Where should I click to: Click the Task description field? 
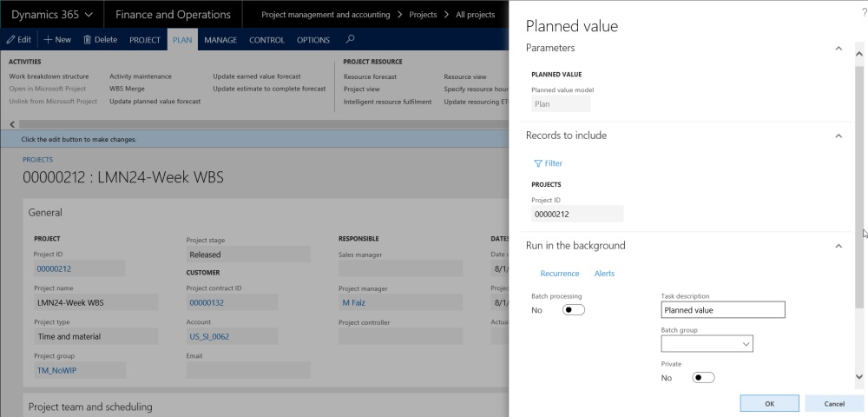coord(722,310)
